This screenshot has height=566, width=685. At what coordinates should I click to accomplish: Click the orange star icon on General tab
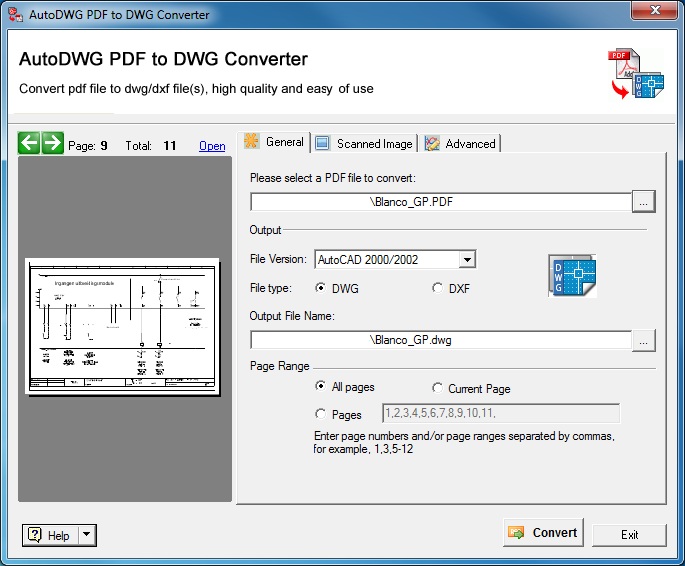pos(252,141)
